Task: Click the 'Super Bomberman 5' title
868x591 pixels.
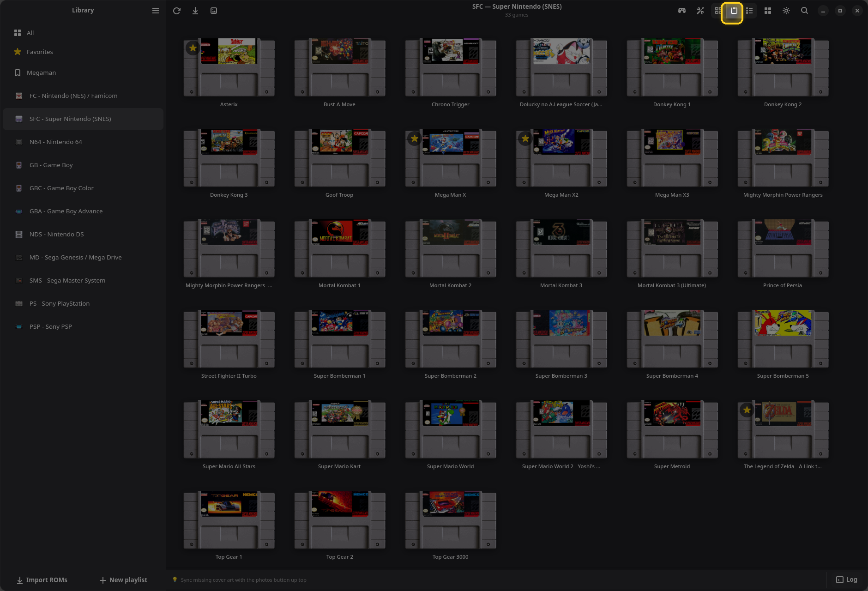Action: coord(783,376)
